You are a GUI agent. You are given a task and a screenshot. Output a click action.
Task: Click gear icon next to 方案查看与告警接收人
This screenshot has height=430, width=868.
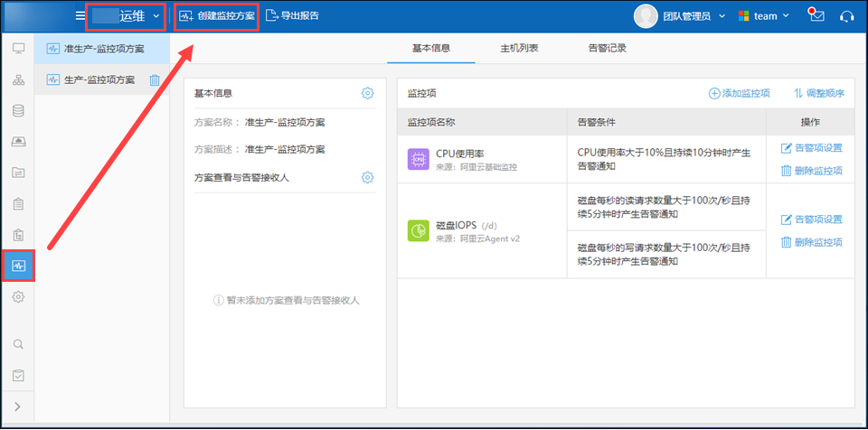click(x=367, y=177)
